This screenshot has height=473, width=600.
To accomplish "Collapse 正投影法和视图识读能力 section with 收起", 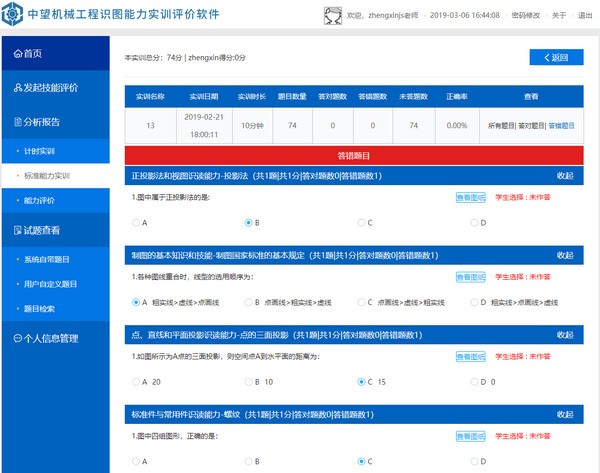I will tap(565, 176).
